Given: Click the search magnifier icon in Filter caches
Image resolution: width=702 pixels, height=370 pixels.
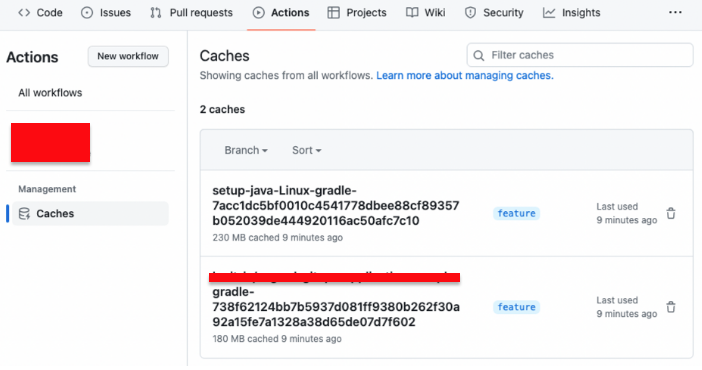Looking at the screenshot, I should 479,56.
